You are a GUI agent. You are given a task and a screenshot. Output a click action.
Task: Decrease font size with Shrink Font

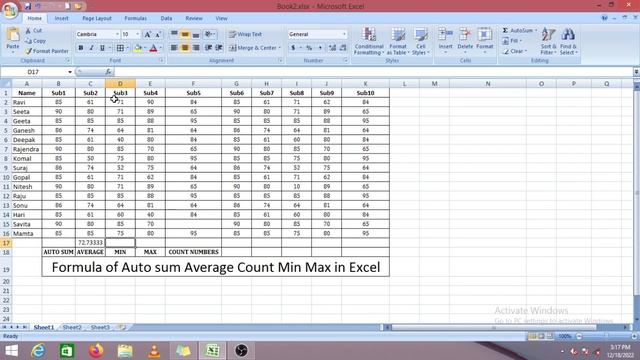tap(158, 34)
